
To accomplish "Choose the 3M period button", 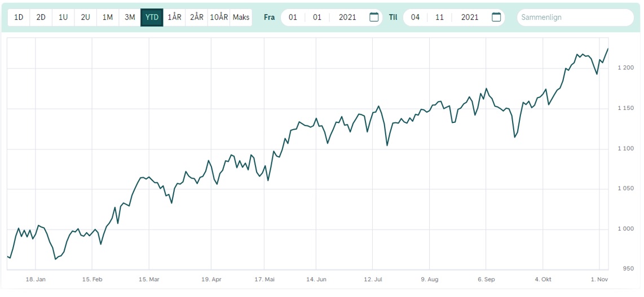I will point(130,17).
